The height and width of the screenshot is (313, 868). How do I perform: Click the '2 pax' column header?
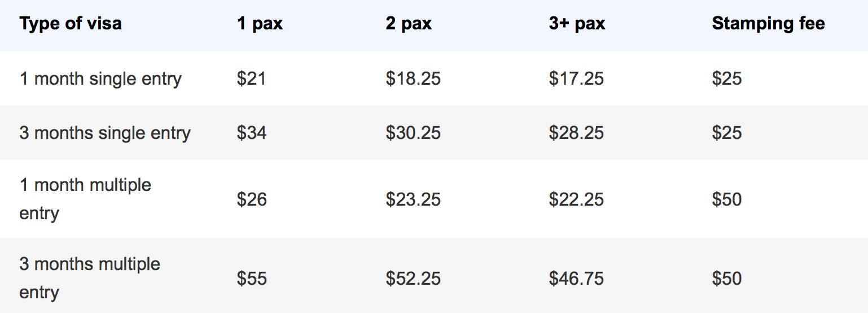tap(409, 24)
